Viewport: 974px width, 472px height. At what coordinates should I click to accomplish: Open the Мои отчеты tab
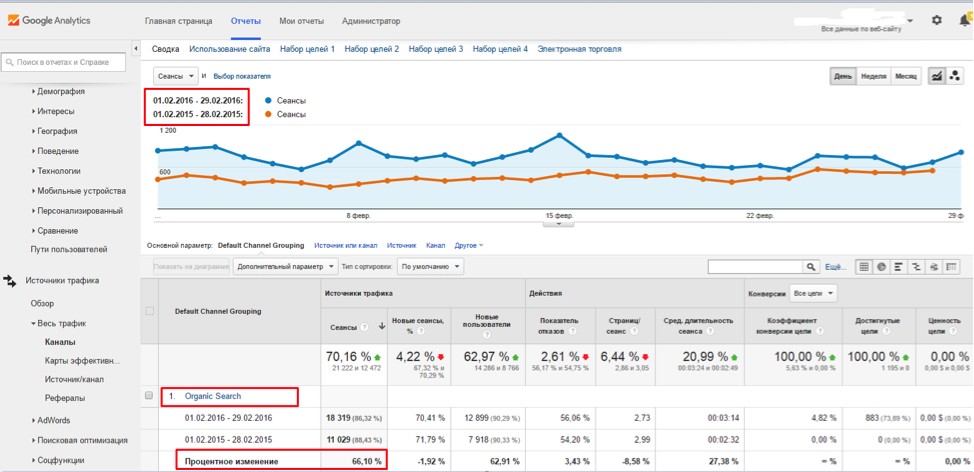[x=302, y=21]
